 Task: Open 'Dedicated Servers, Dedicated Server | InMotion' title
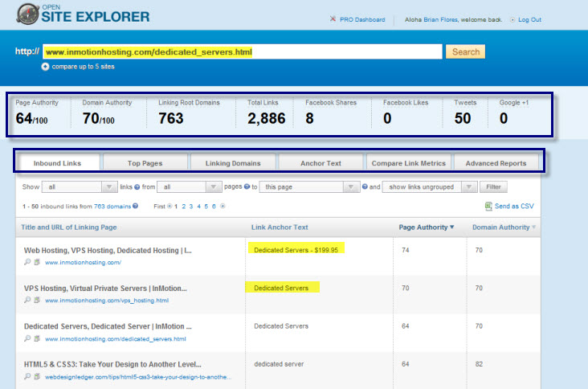tap(108, 326)
